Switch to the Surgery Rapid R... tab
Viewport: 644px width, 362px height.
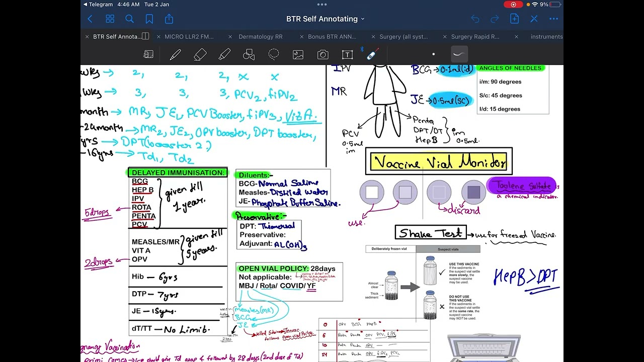coord(475,37)
